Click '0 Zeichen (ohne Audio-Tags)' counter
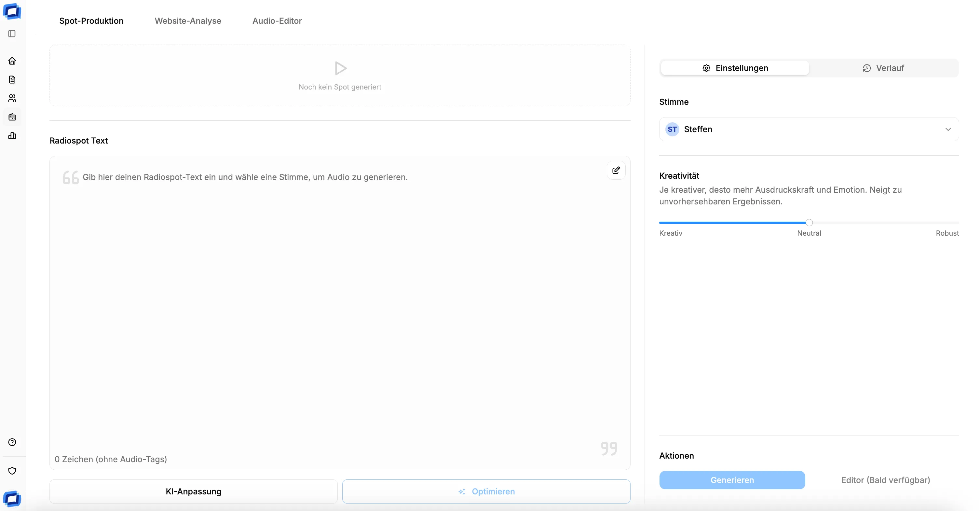 coord(111,459)
